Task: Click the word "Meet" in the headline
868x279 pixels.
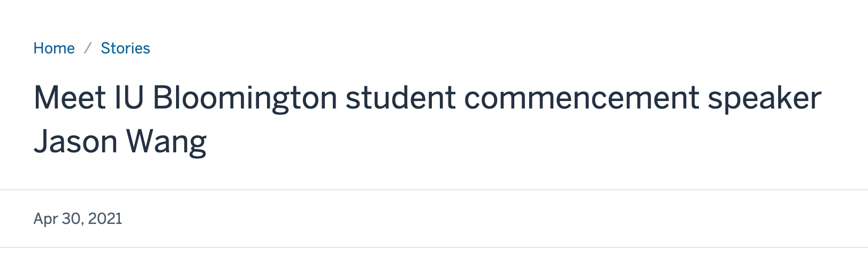Action: 70,98
